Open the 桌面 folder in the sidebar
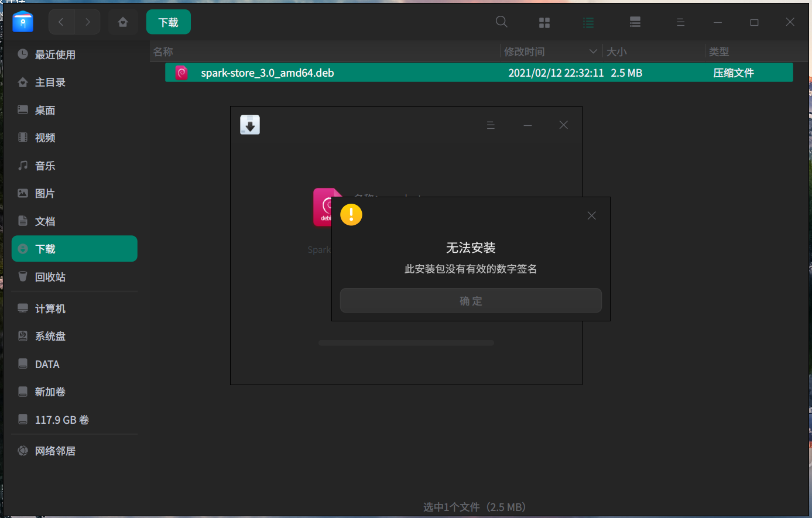This screenshot has width=812, height=518. 74,110
